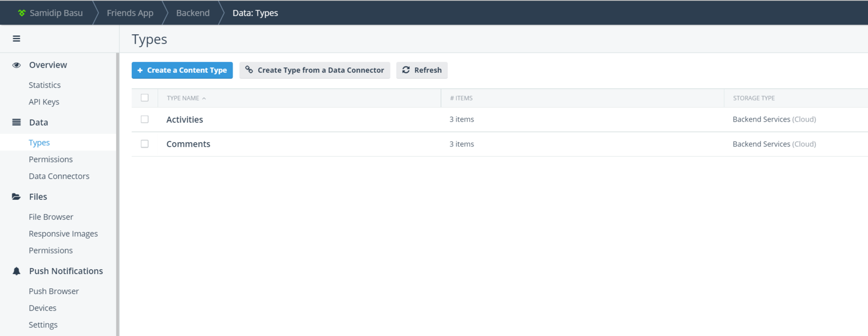The width and height of the screenshot is (868, 336).
Task: Click Activities '3 items' count
Action: [462, 119]
